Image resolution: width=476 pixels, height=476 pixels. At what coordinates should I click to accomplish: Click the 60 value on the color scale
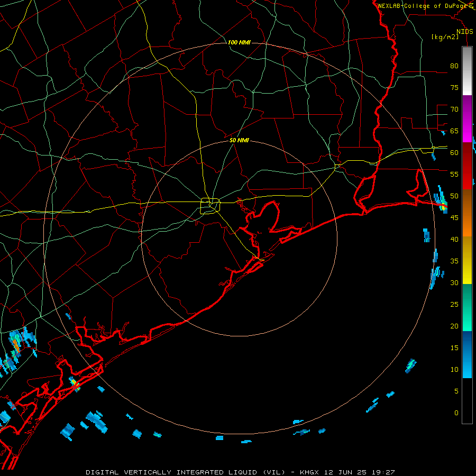454,153
